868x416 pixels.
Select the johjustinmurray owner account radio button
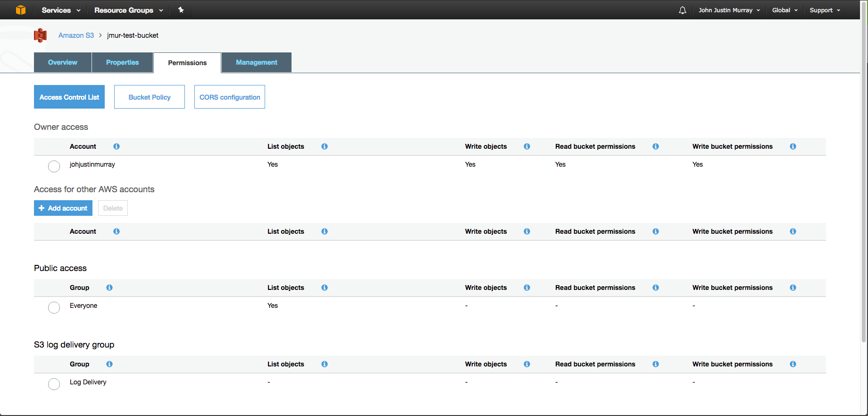54,166
